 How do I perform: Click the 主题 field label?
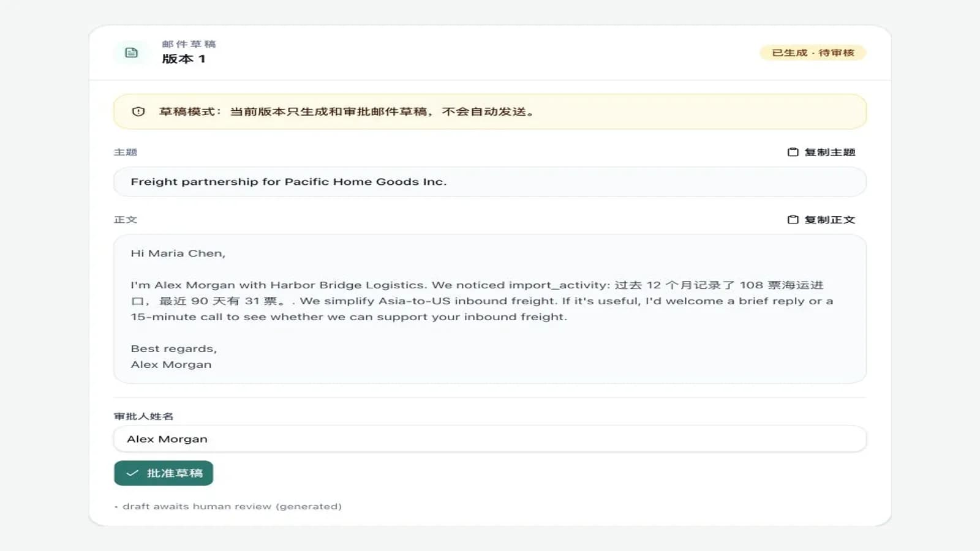[x=126, y=152]
